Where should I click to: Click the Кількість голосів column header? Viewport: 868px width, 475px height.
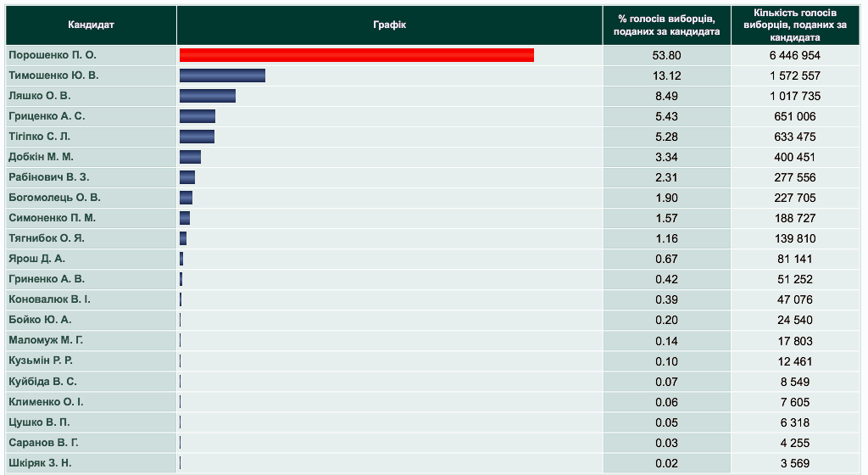795,25
